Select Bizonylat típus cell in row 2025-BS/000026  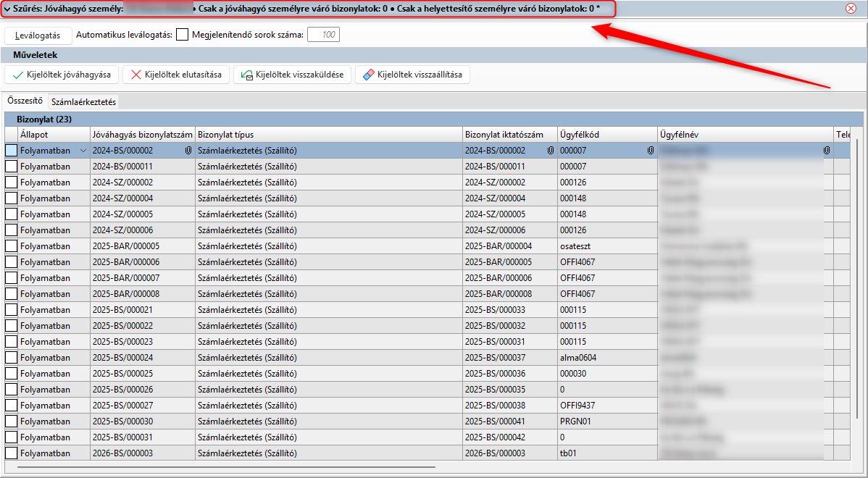(329, 389)
